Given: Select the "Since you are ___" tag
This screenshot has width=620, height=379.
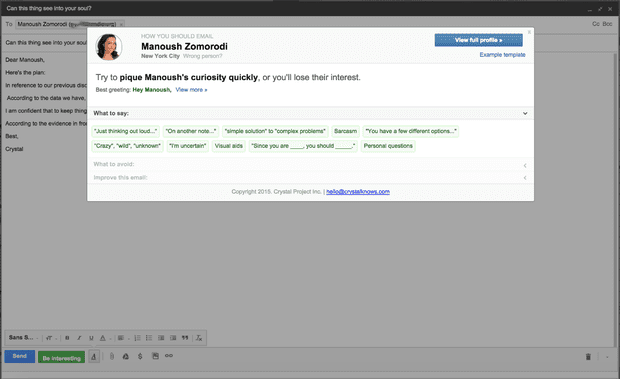Looking at the screenshot, I should click(303, 146).
